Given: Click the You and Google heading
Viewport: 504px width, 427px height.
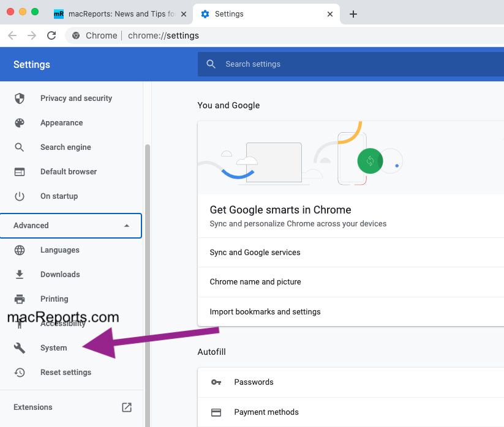Looking at the screenshot, I should pyautogui.click(x=228, y=105).
